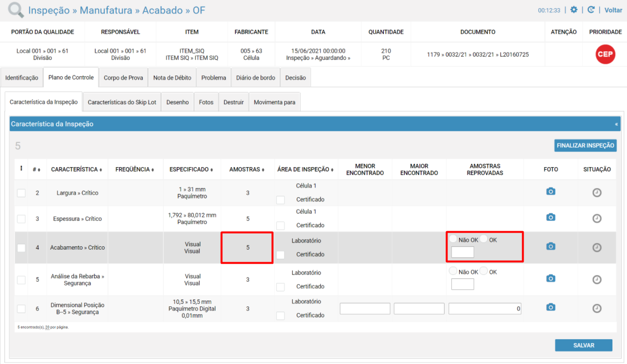Open camera photo for Análise da Rebarba row
This screenshot has height=364, width=627.
pos(551,278)
